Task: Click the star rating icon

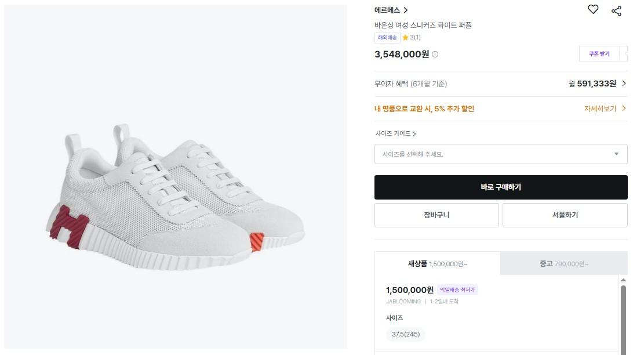Action: coord(405,38)
